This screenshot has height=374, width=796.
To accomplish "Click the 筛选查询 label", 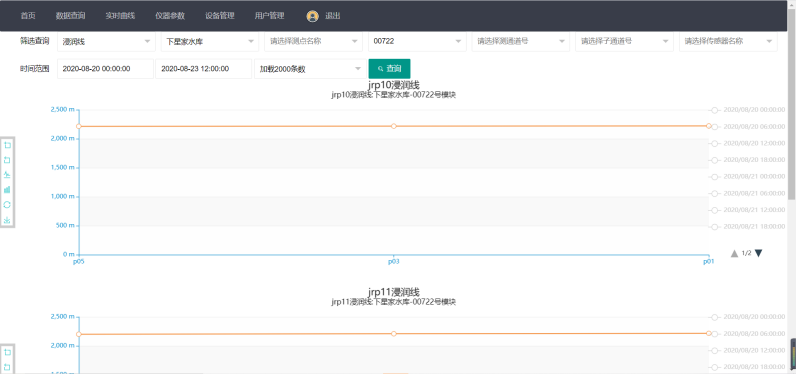I will tap(35, 41).
